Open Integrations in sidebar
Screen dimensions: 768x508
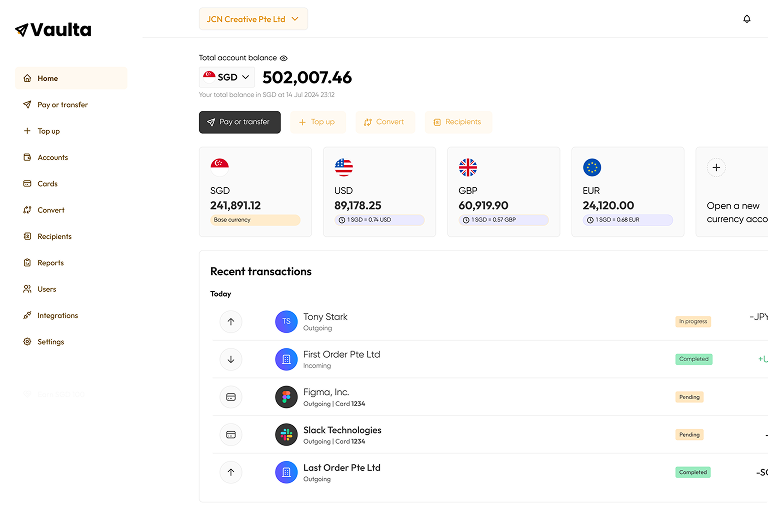(x=72, y=315)
